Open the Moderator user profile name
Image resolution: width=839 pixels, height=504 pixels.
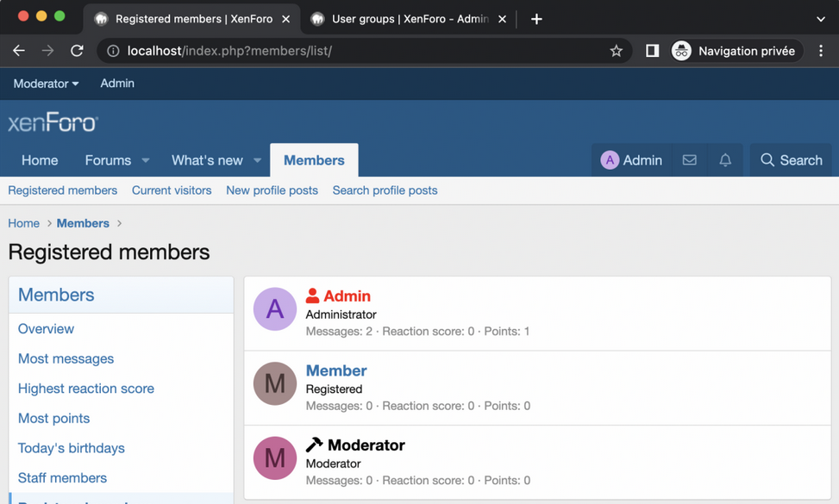pyautogui.click(x=366, y=445)
